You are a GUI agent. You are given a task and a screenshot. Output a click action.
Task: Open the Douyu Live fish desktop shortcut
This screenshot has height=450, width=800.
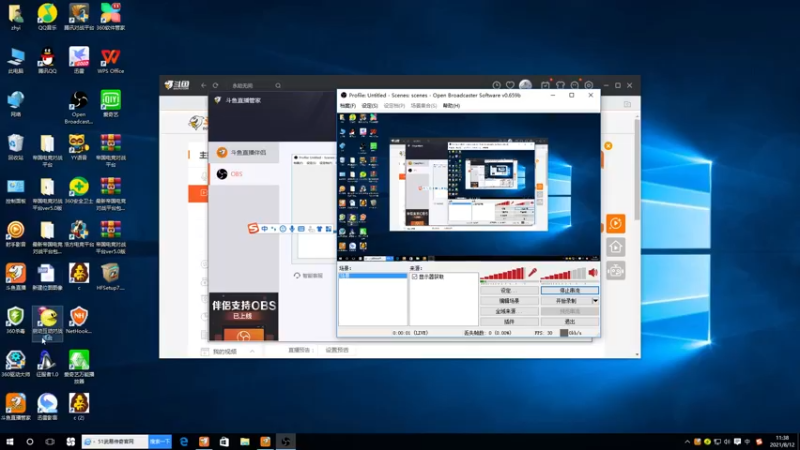[x=15, y=277]
